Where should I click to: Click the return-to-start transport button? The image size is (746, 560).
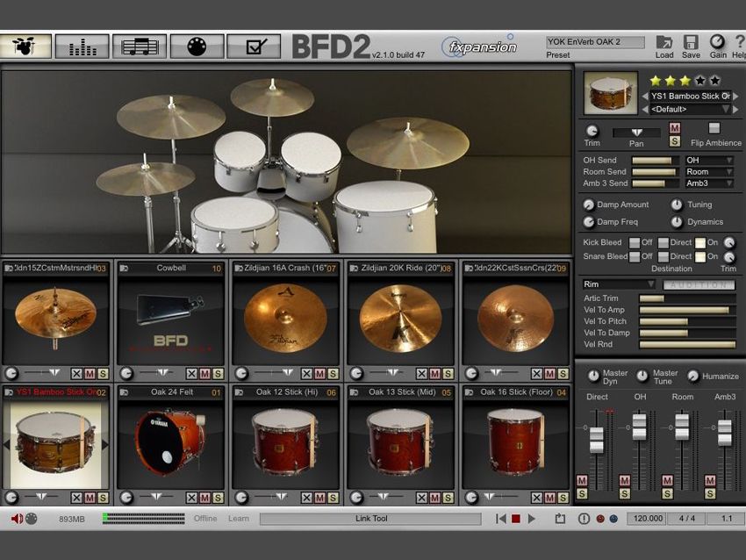(500, 519)
